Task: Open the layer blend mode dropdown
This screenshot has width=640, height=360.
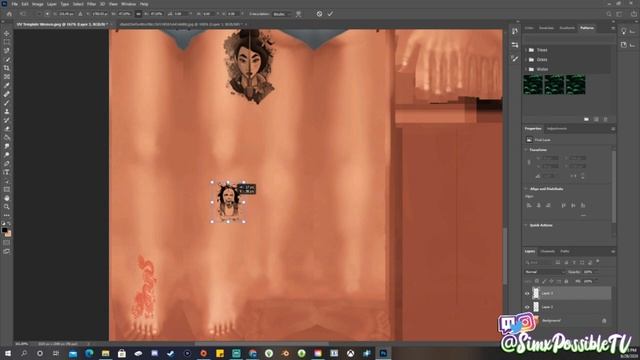Action: [545, 272]
